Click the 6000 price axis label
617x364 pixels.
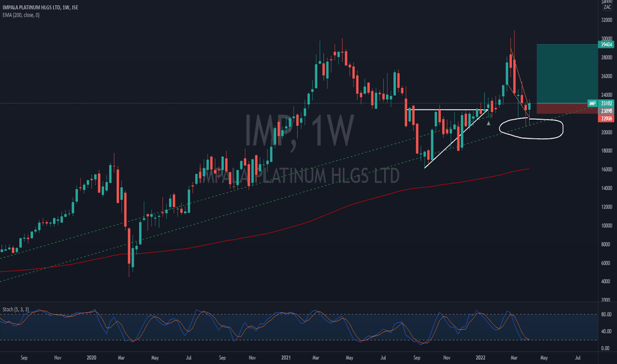click(607, 263)
